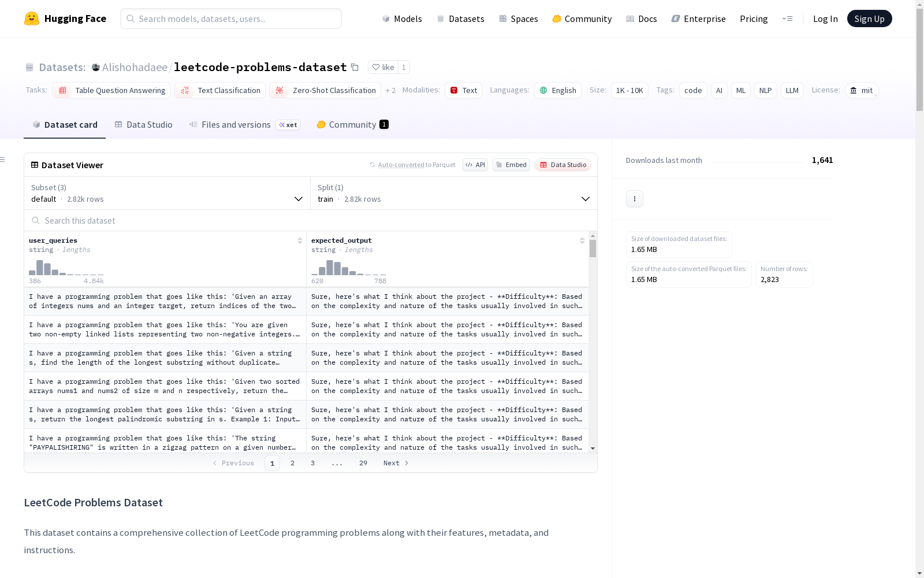Open the mit license tag
This screenshot has width=924, height=578.
click(862, 90)
